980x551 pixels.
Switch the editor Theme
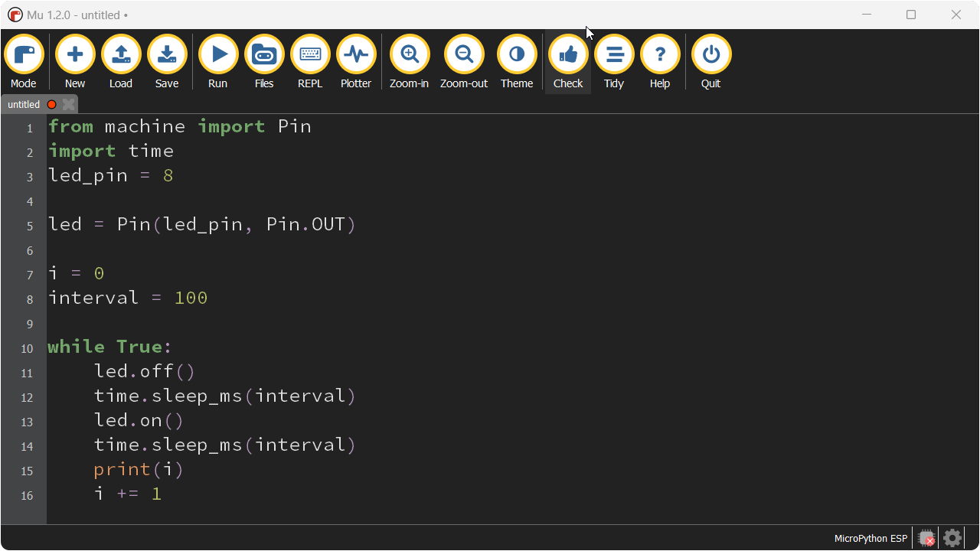(x=517, y=61)
